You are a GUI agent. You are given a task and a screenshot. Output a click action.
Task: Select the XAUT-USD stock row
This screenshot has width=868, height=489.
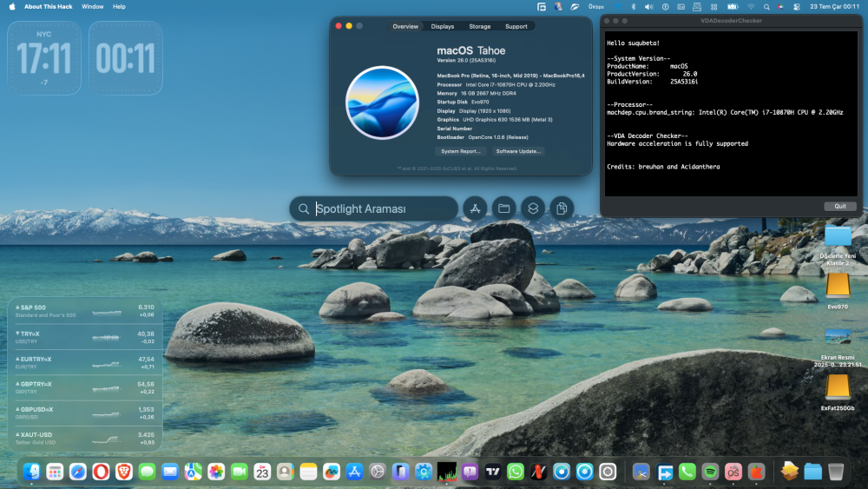[x=85, y=439]
